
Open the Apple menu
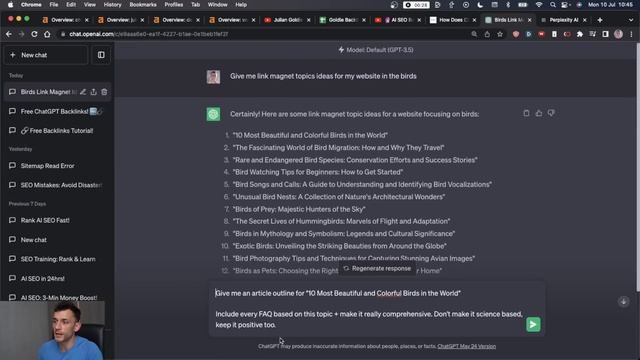pyautogui.click(x=11, y=5)
